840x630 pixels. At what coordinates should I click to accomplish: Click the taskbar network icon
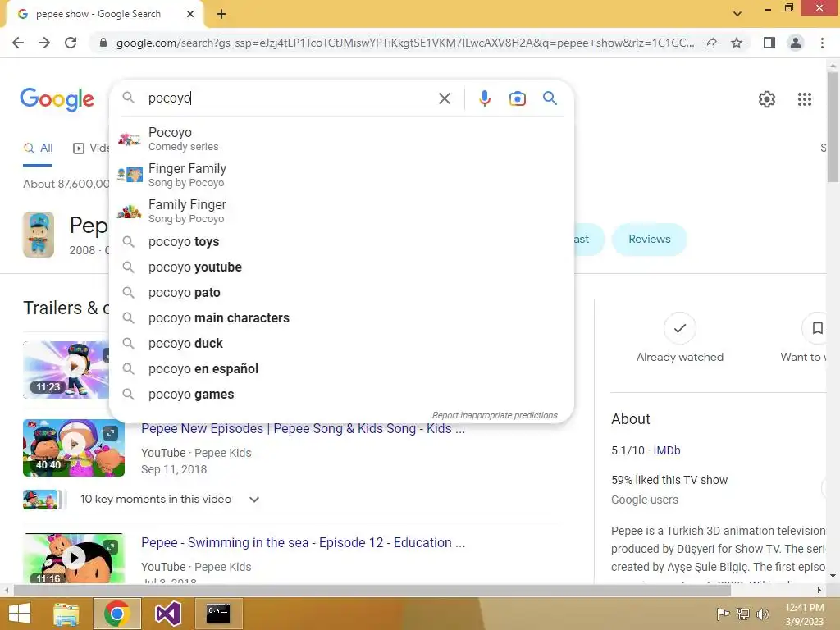[743, 614]
